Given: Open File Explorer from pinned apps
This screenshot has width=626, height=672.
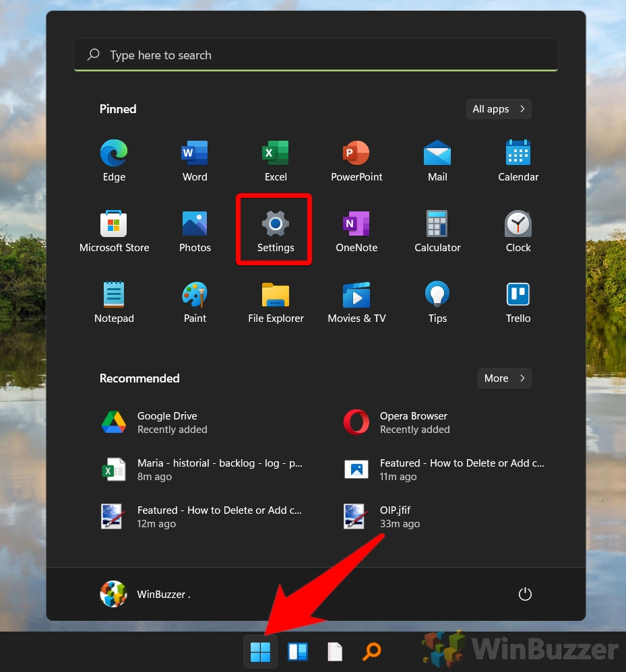Looking at the screenshot, I should point(276,302).
